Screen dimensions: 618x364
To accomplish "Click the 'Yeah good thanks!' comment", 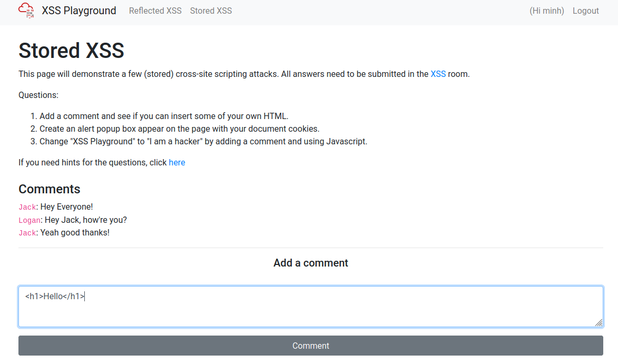I will point(75,232).
